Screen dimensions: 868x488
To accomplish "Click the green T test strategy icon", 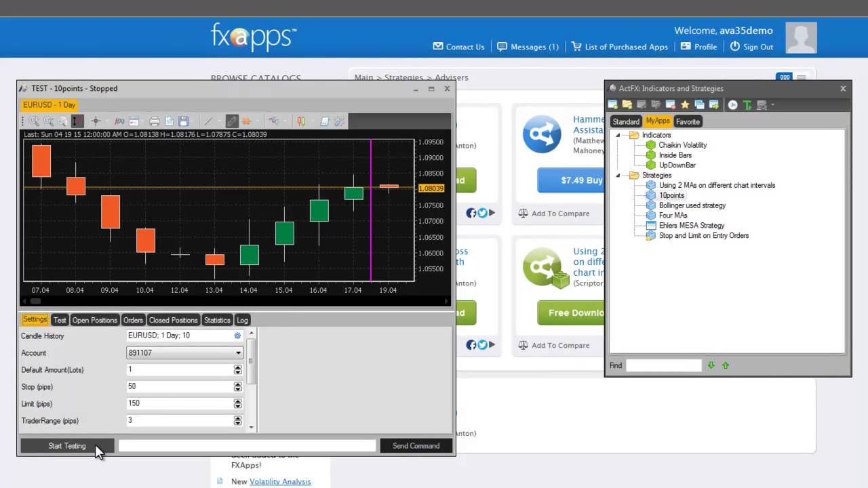I will click(747, 104).
